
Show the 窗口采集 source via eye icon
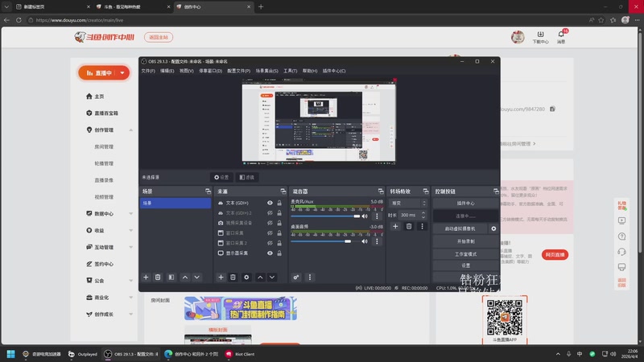pos(270,233)
